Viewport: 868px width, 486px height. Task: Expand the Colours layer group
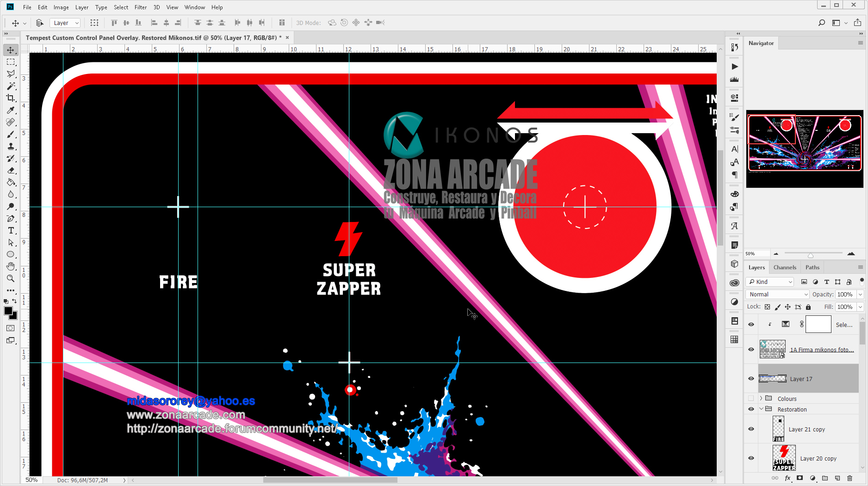(761, 399)
